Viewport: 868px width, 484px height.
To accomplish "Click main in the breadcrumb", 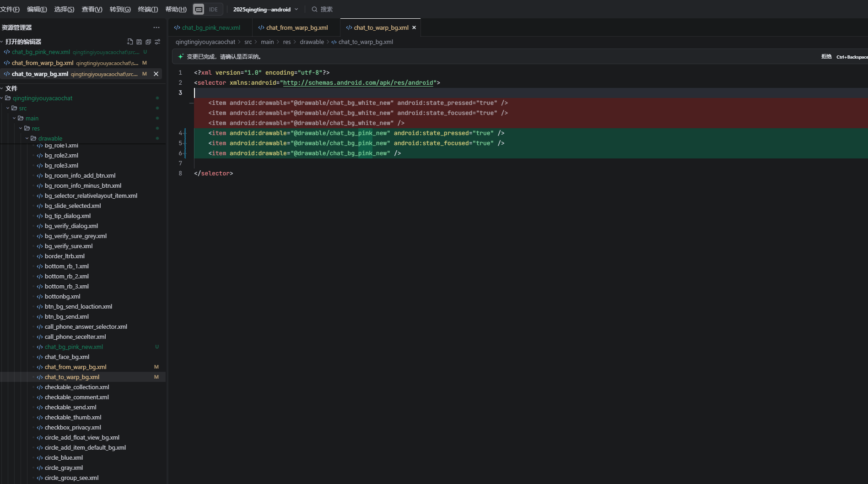I will [x=267, y=42].
